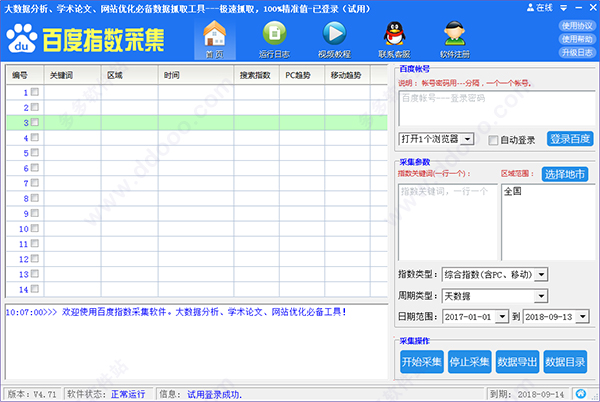Check the row 5 checkbox
This screenshot has width=600, height=402.
pyautogui.click(x=35, y=153)
